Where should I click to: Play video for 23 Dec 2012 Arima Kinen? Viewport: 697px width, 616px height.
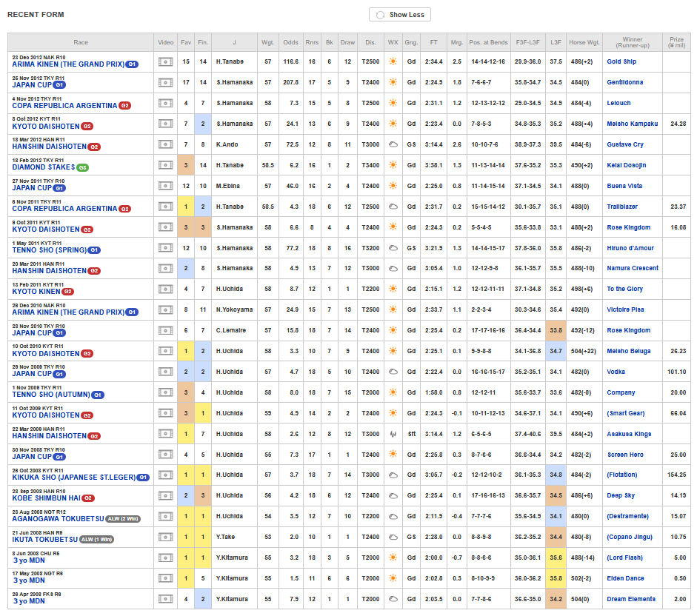click(x=165, y=61)
